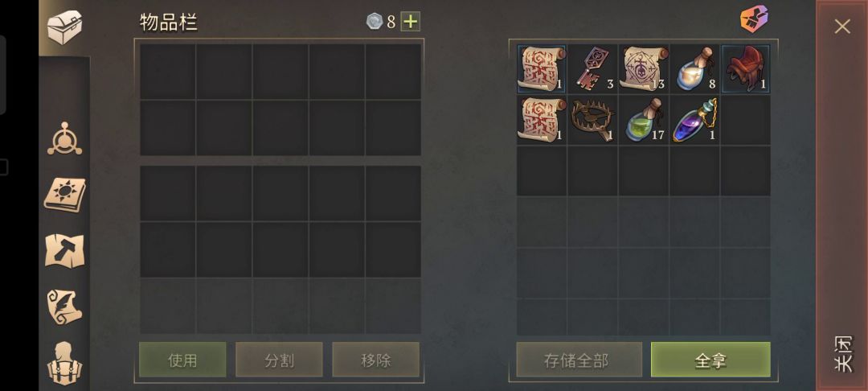Select the spiked bear trap item

[592, 120]
